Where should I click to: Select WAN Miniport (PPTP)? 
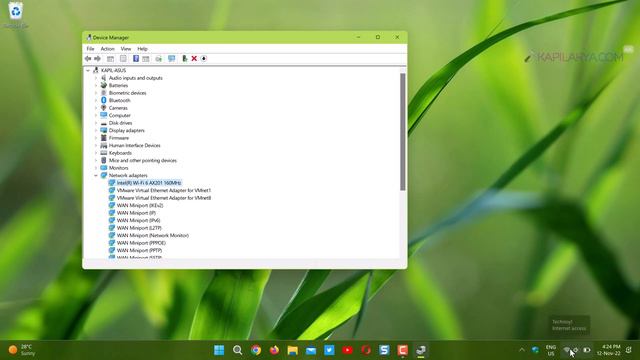(139, 251)
